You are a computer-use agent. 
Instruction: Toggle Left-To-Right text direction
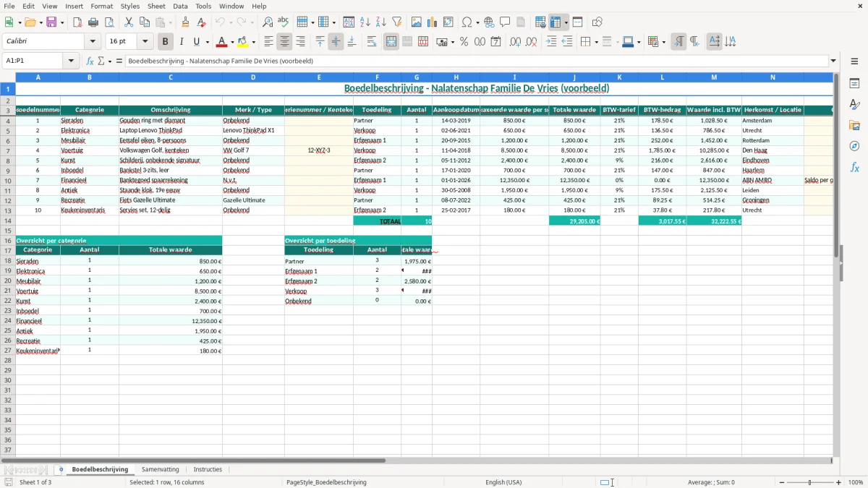tap(678, 42)
